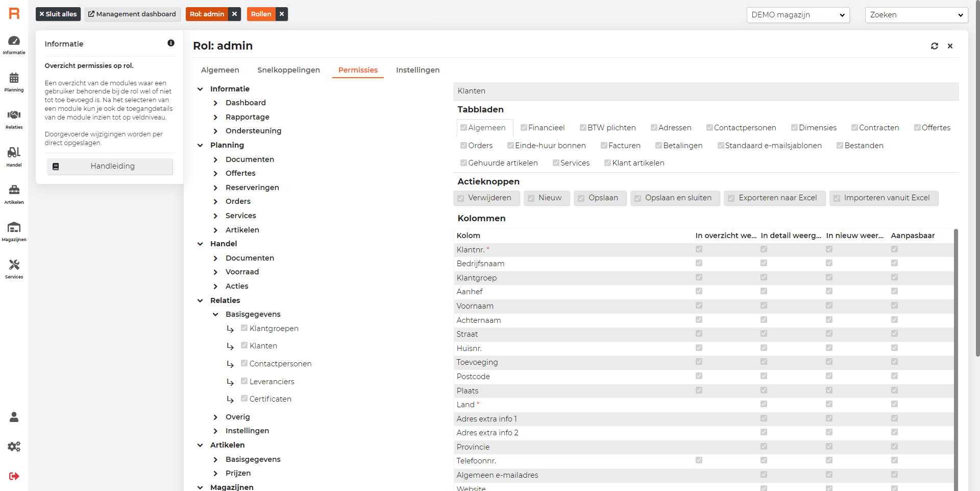Click the info icon in Informatie card
The height and width of the screenshot is (491, 980).
[171, 43]
